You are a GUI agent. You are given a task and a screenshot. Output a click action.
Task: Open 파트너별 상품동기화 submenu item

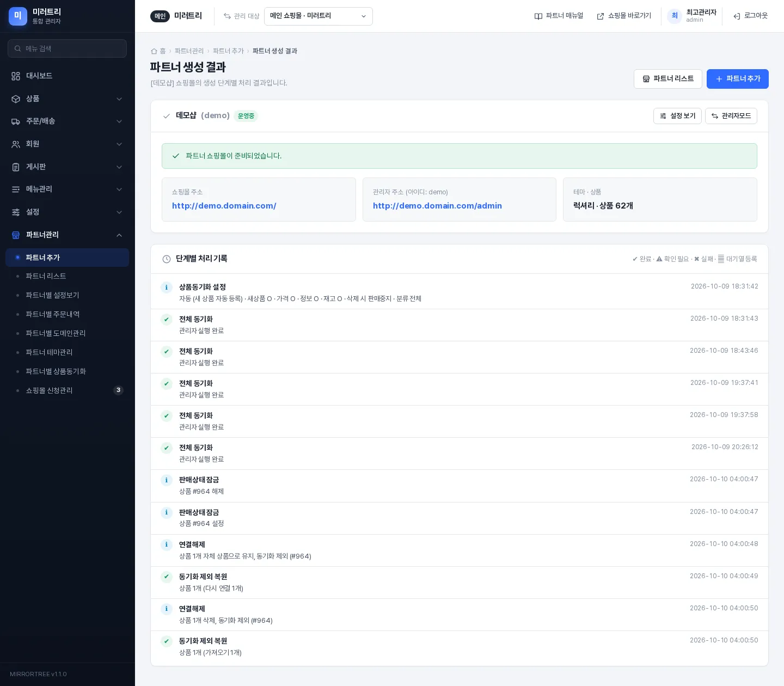68,372
